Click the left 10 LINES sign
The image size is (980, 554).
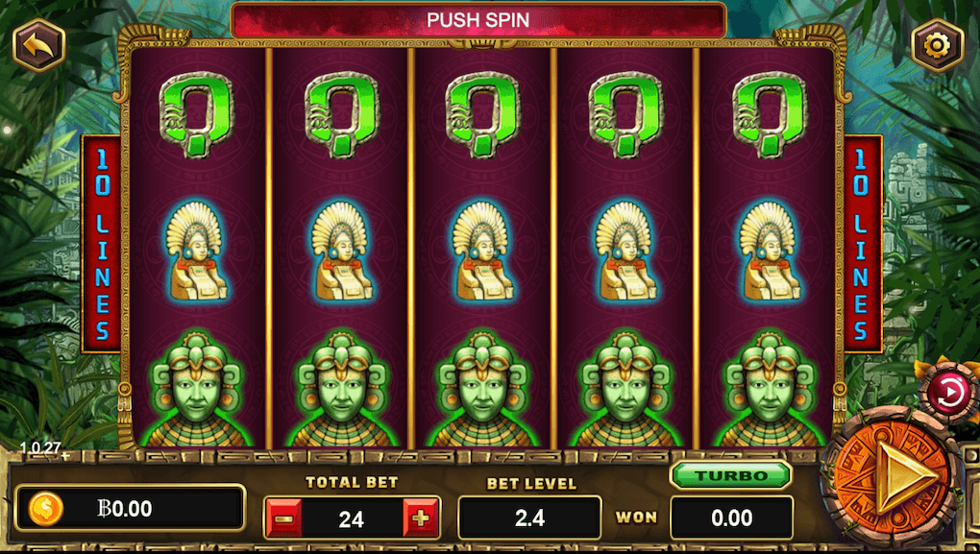(x=101, y=244)
